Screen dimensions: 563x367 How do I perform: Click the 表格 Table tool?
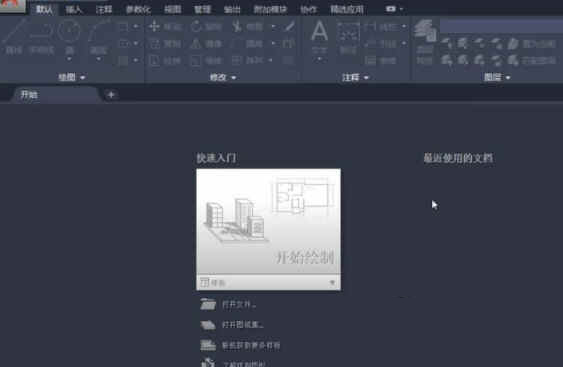pos(381,61)
